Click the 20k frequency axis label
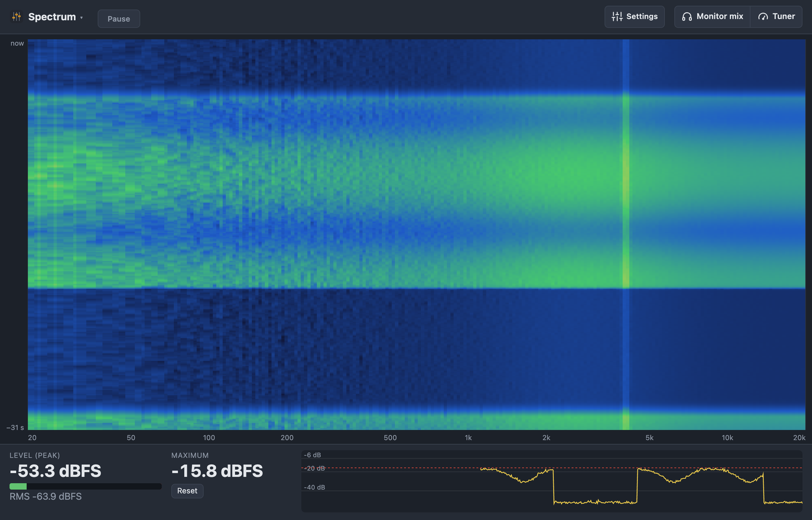This screenshot has width=812, height=520. click(799, 438)
